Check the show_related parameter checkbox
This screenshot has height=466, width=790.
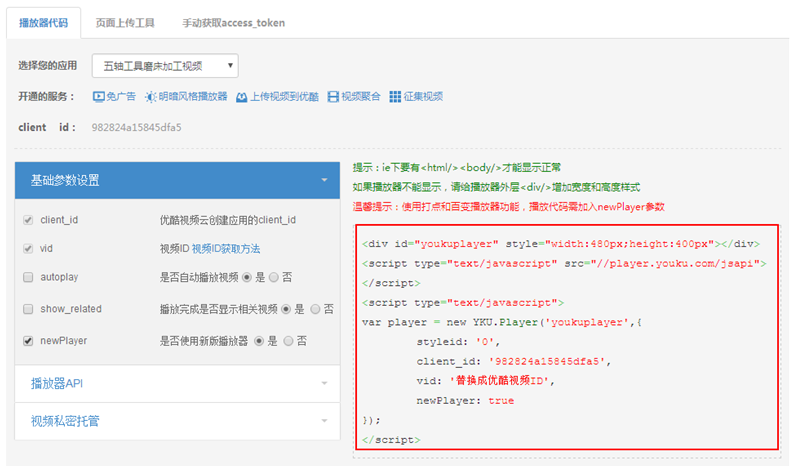pyautogui.click(x=27, y=309)
